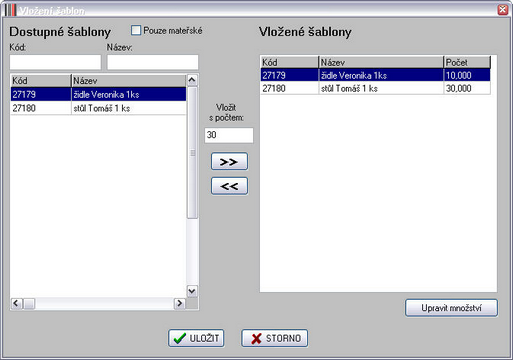Enable the Pouze mateřské checkbox
The width and height of the screenshot is (513, 360).
[x=136, y=30]
